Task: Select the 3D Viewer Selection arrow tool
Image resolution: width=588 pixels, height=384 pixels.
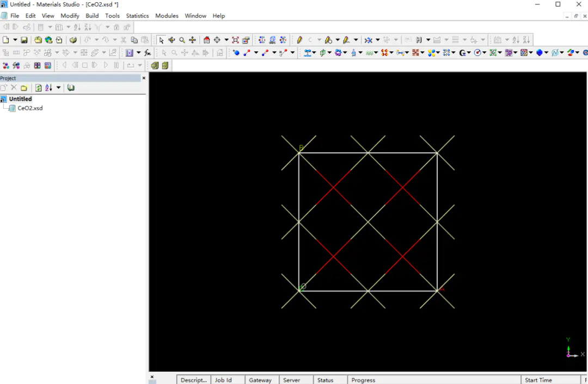Action: [x=161, y=40]
